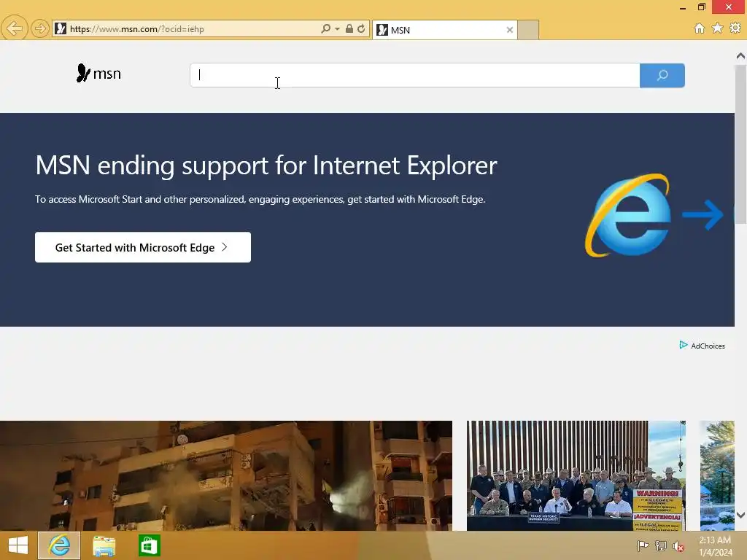Refresh the page with reload icon
The width and height of the screenshot is (747, 560).
(361, 28)
